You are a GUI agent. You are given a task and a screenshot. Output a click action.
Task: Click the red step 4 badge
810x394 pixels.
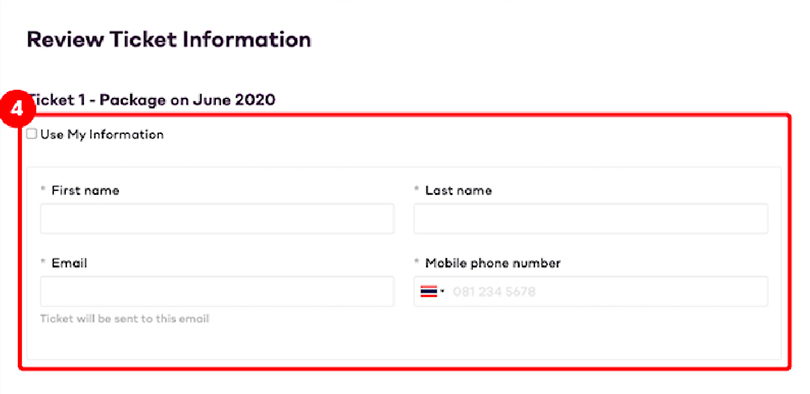click(17, 110)
